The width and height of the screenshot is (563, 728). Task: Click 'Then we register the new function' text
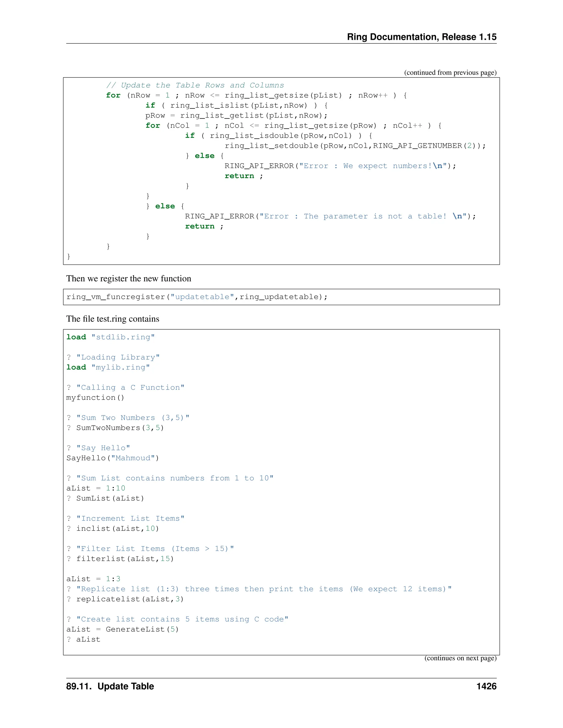point(128,279)
